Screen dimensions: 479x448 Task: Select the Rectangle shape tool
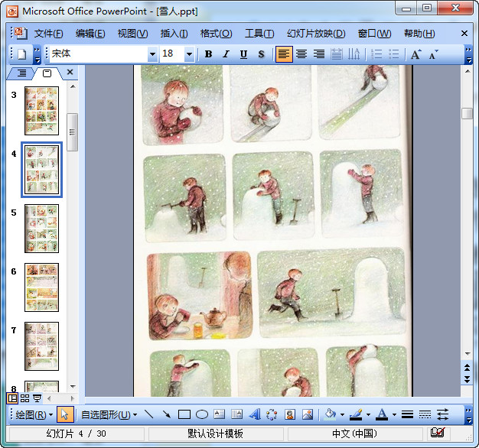tap(184, 414)
